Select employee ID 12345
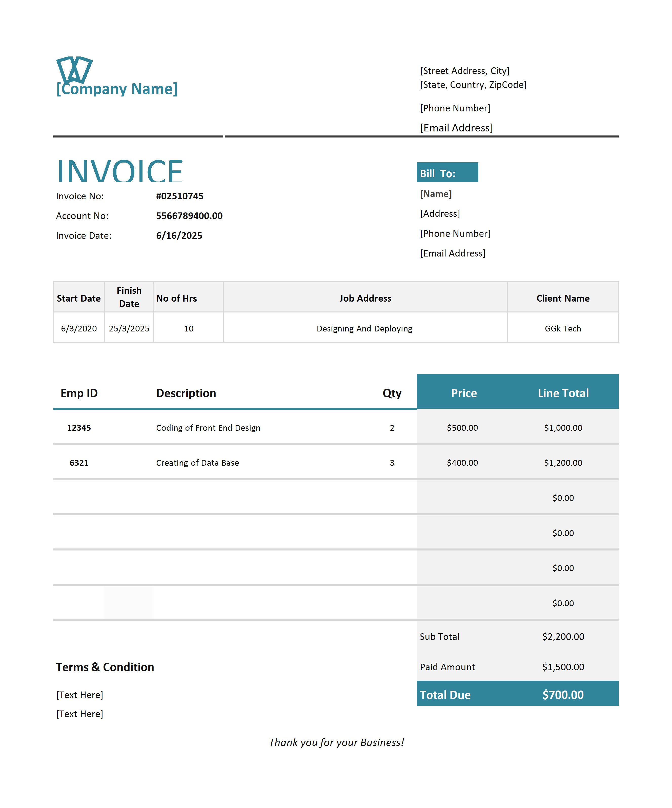Viewport: 672px width, 808px height. coord(79,428)
